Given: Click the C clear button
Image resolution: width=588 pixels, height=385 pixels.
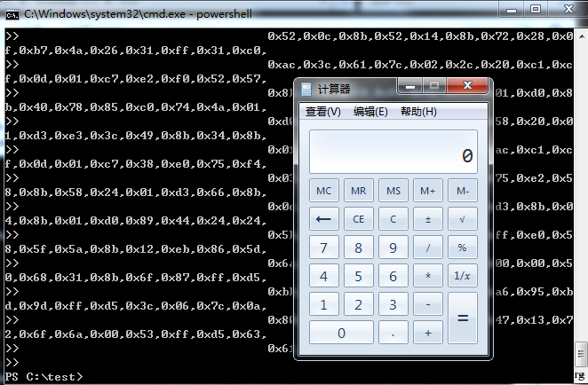Looking at the screenshot, I should coord(393,219).
